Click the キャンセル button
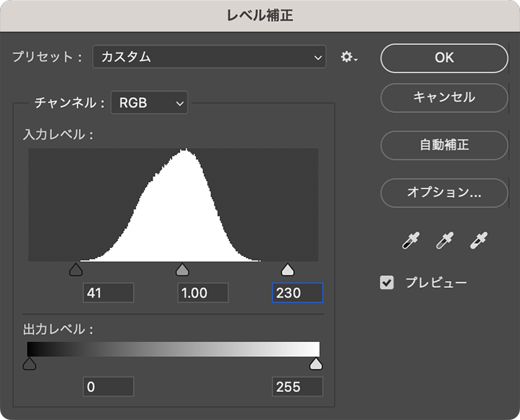 tap(444, 97)
